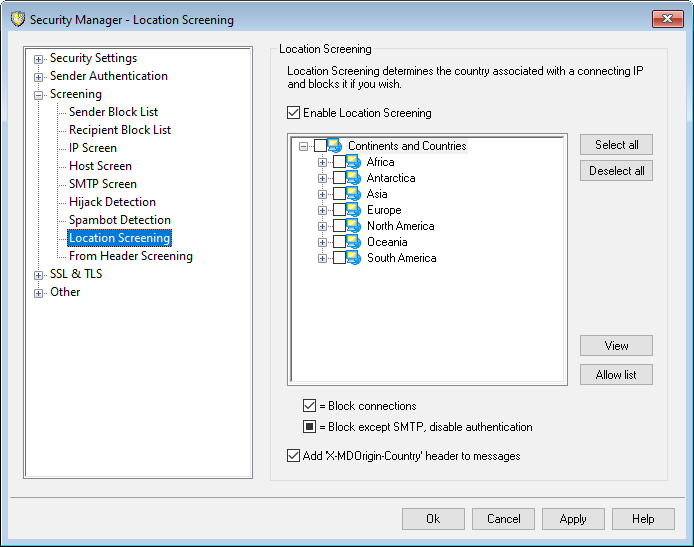Open the Allow list

[x=616, y=374]
